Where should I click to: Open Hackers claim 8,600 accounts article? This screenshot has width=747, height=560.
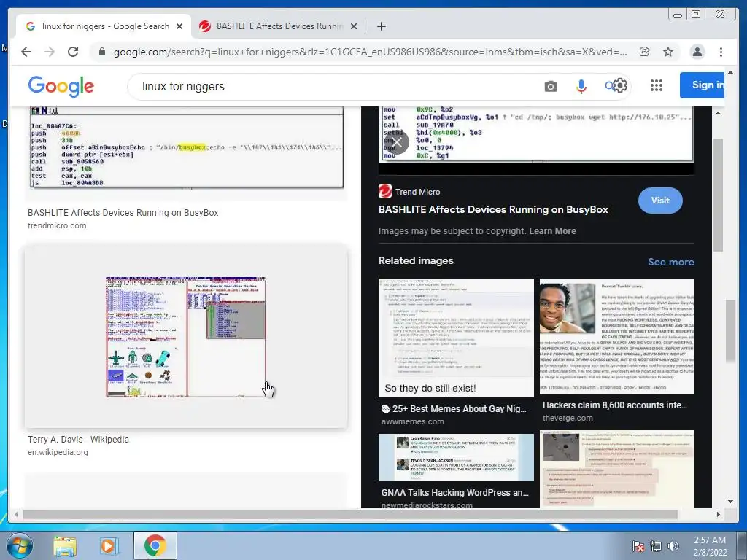[614, 405]
